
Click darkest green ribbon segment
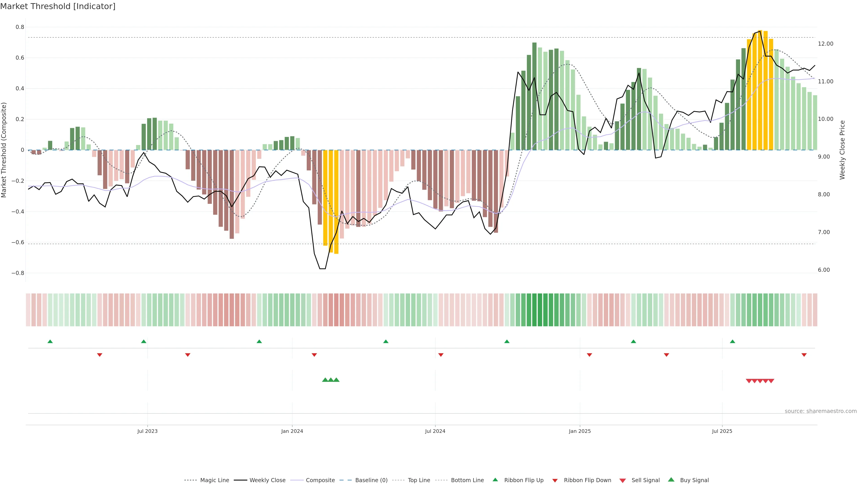[x=540, y=310]
